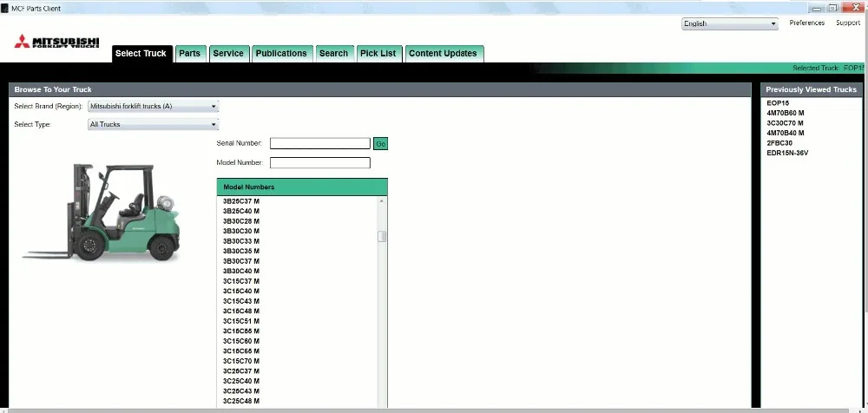
Task: Select previously viewed truck 4M70B60 M
Action: [785, 113]
